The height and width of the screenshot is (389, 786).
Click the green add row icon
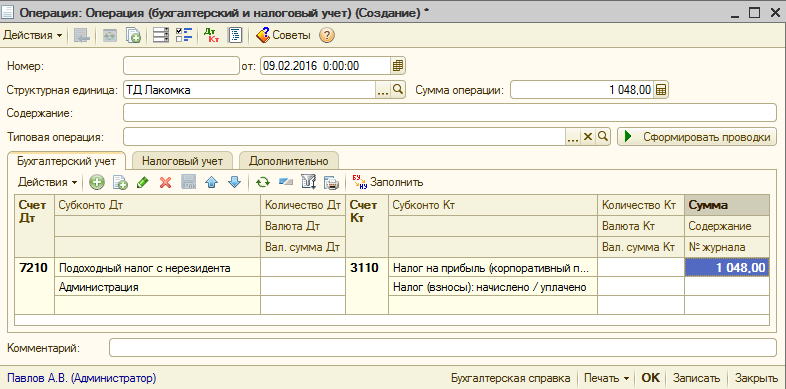97,183
